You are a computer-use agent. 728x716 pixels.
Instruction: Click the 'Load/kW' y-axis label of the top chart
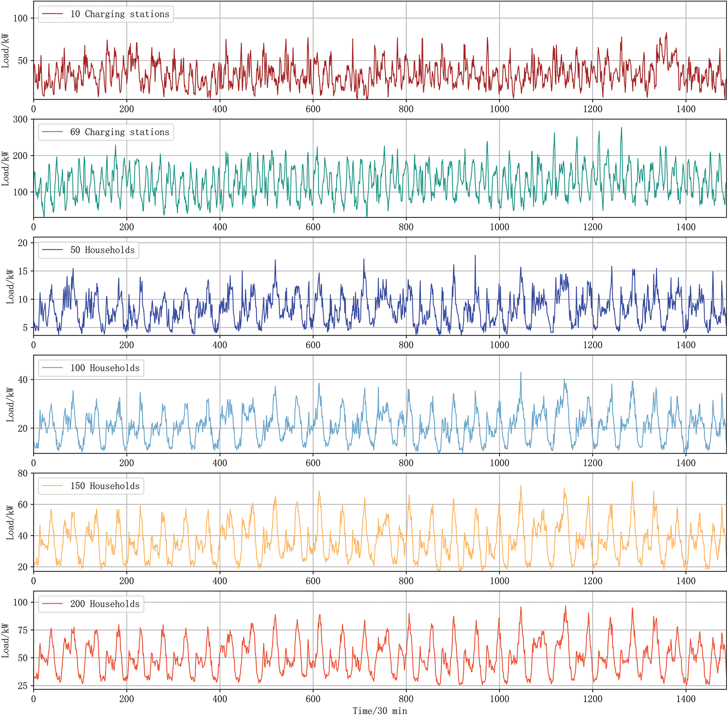click(x=5, y=51)
